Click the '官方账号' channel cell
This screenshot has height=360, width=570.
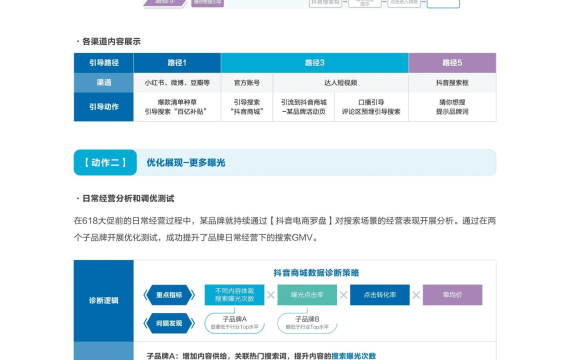click(x=246, y=83)
